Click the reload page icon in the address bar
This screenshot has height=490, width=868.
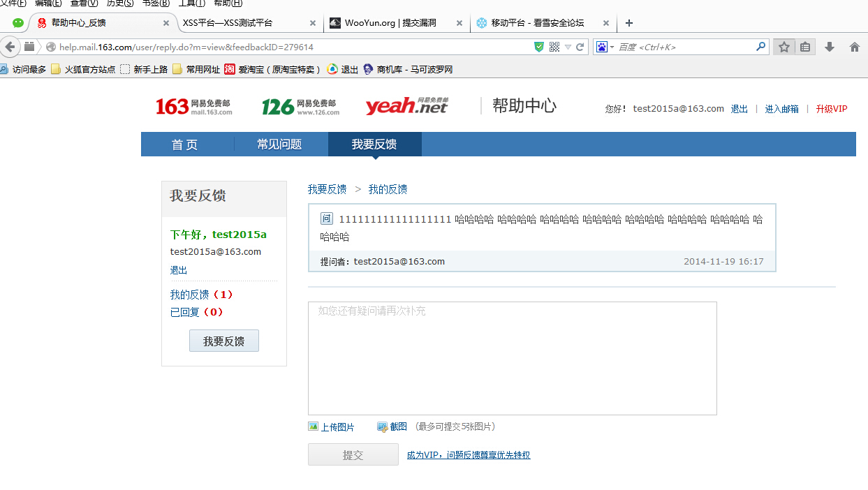580,47
